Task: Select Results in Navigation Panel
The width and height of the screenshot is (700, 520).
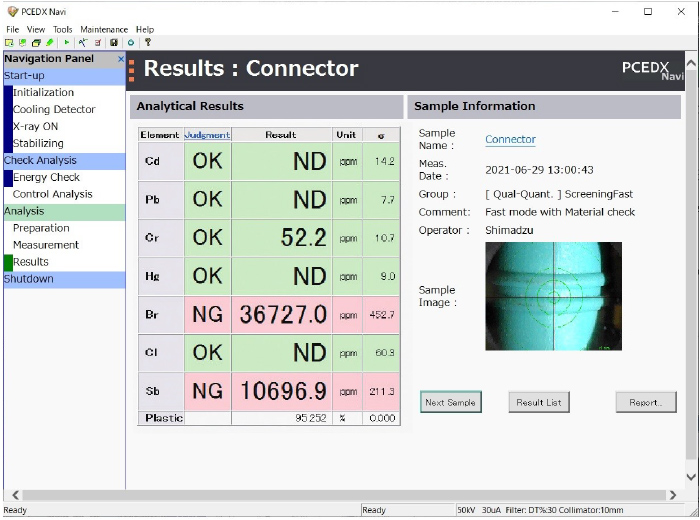Action: [x=31, y=262]
